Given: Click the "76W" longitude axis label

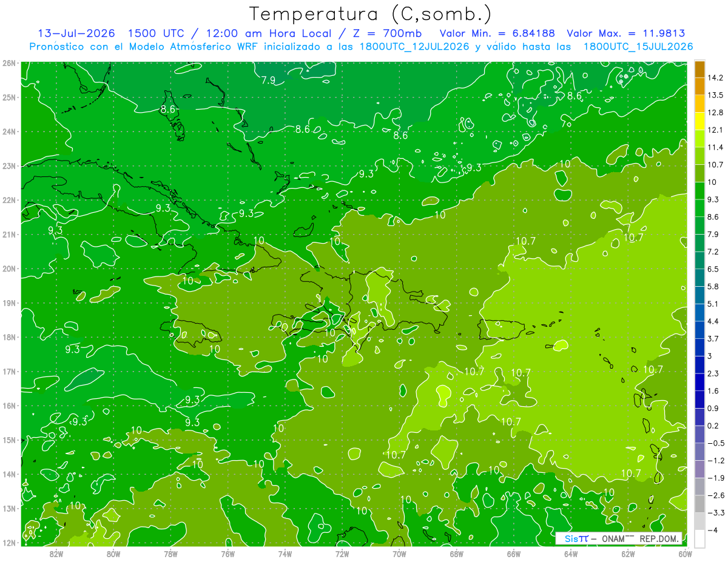Looking at the screenshot, I should (x=227, y=554).
